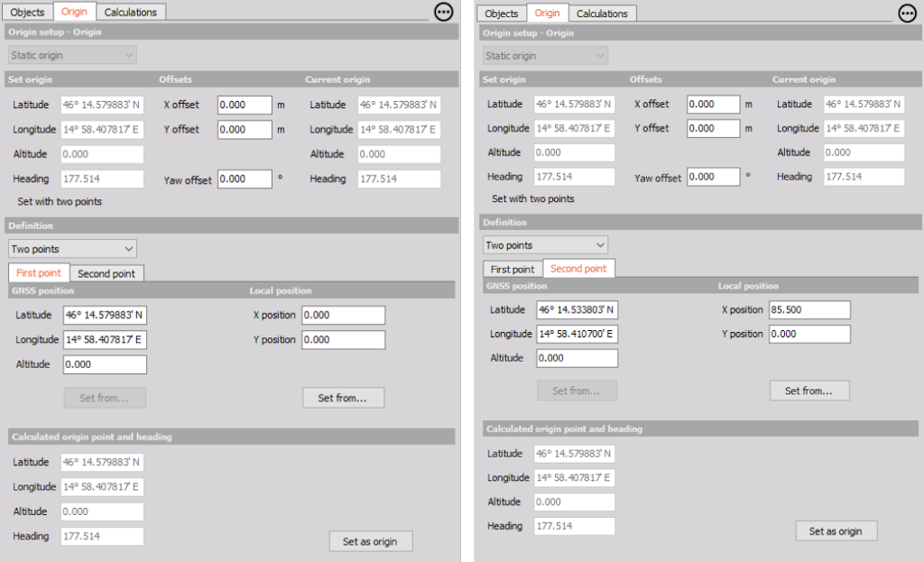Image resolution: width=924 pixels, height=562 pixels.
Task: Select the Origin tab in left panel
Action: (74, 11)
